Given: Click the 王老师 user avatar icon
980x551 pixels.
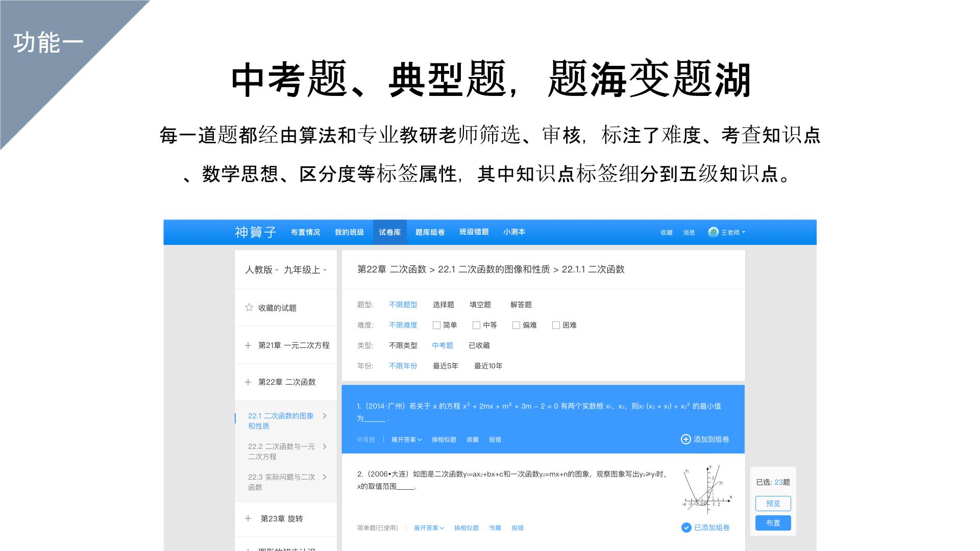Looking at the screenshot, I should click(713, 232).
